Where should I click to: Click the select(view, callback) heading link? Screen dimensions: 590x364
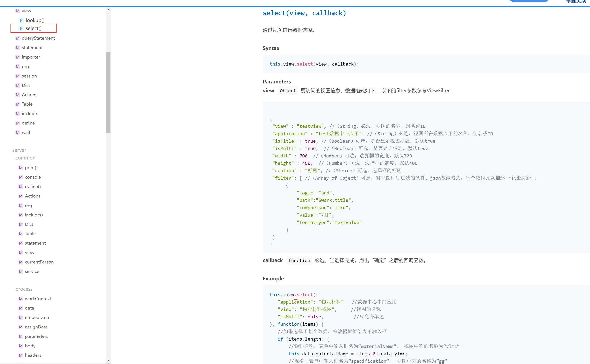(304, 13)
